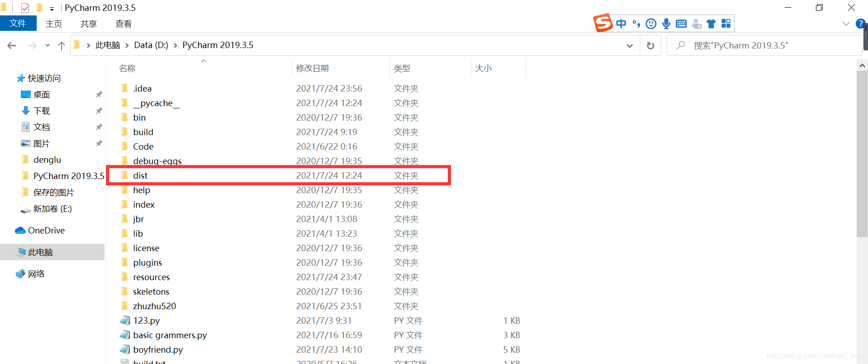
Task: Open Sogou toolbox grid icon
Action: 726,24
